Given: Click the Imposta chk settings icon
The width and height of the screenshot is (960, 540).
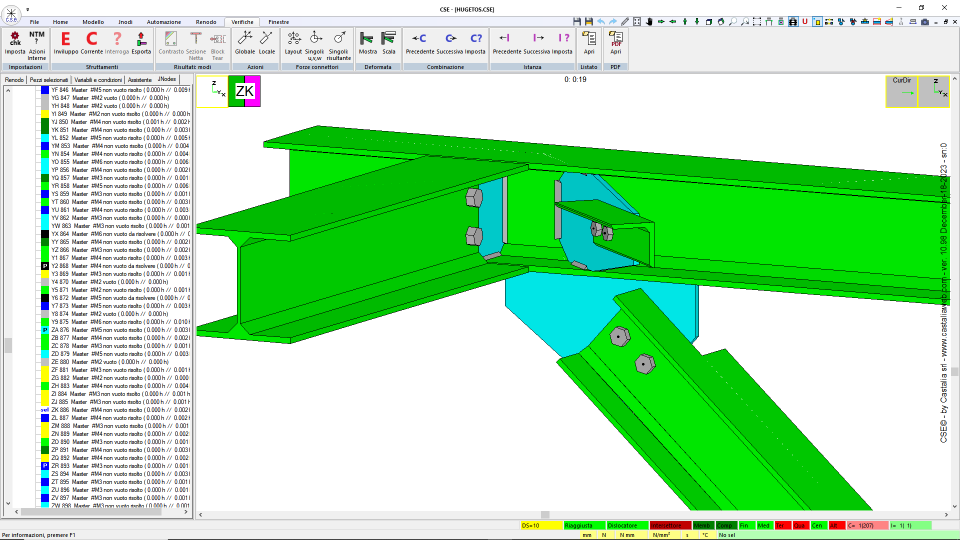Looking at the screenshot, I should tap(15, 43).
